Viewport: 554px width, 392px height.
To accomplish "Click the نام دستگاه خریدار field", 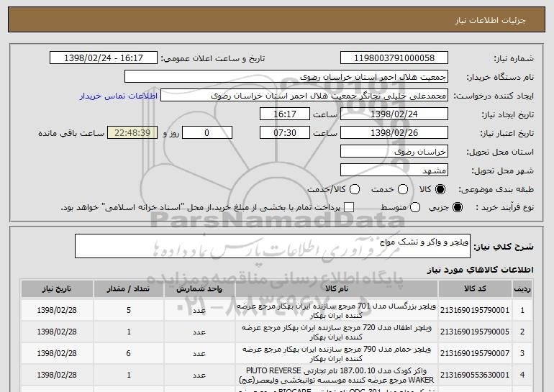I will [x=286, y=77].
